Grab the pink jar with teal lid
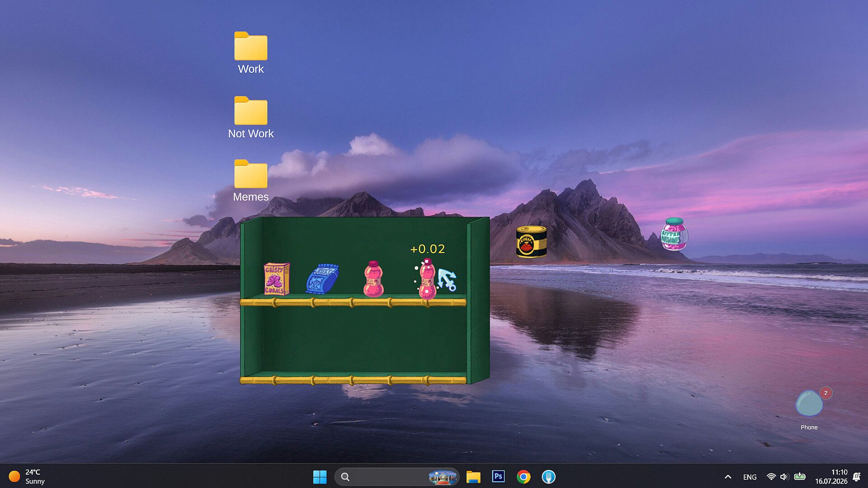 point(674,234)
